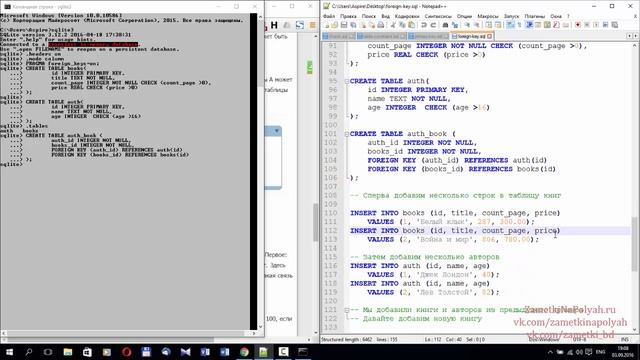Launch Opera browser from taskbar
The width and height of the screenshot is (640, 360).
click(127, 352)
